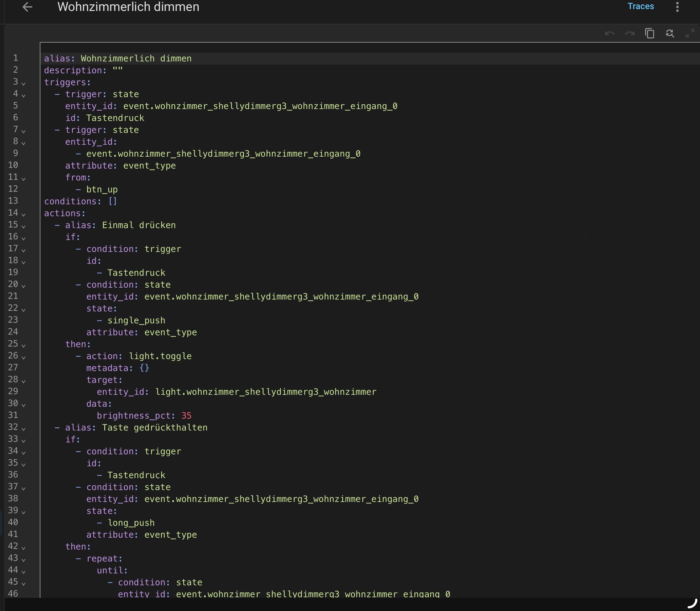Fold the first trigger at line 4
This screenshot has width=700, height=611.
click(x=23, y=95)
